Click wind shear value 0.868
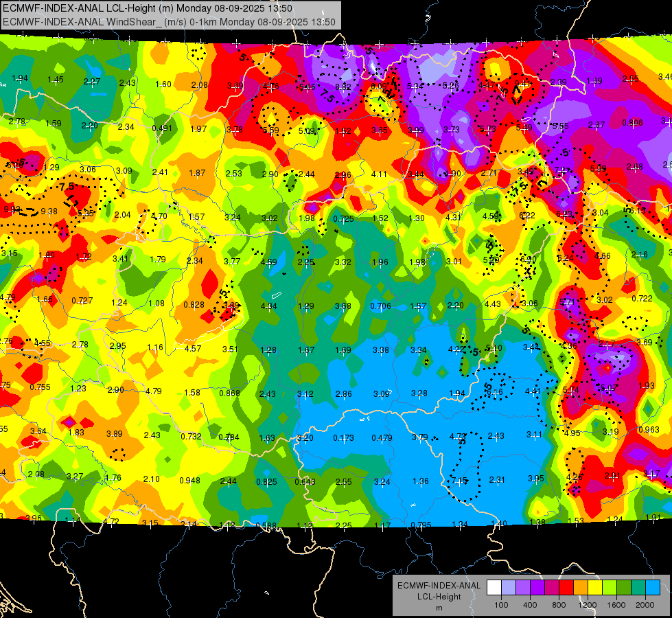 point(230,393)
